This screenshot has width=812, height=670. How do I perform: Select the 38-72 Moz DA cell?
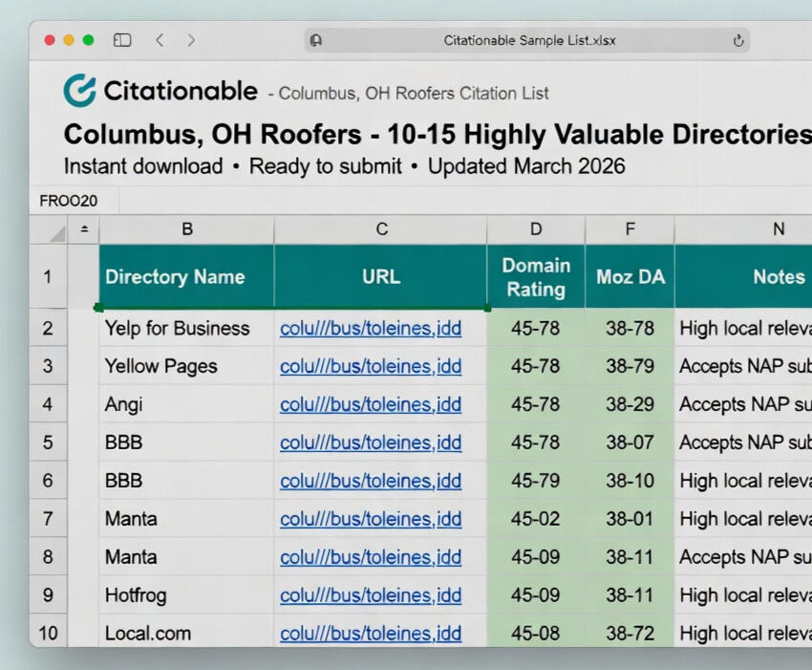click(630, 634)
